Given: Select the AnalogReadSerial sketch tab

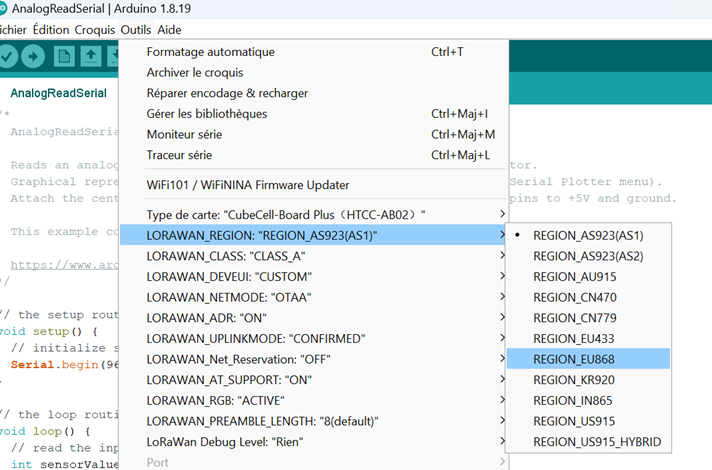Looking at the screenshot, I should (59, 93).
